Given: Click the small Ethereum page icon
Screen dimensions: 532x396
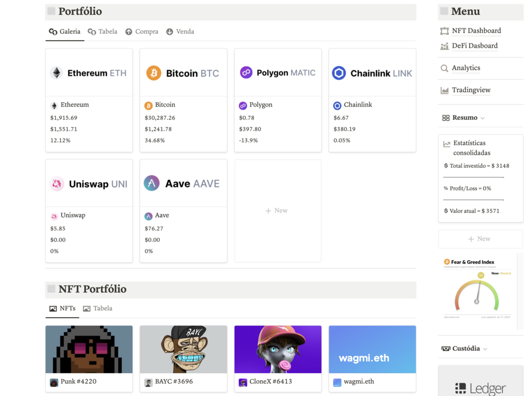Looking at the screenshot, I should pyautogui.click(x=54, y=105).
